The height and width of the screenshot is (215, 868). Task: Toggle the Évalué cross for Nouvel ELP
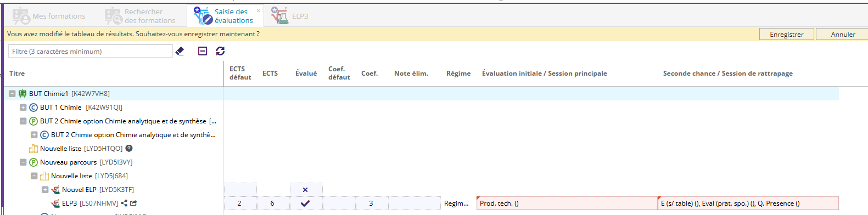(x=305, y=190)
